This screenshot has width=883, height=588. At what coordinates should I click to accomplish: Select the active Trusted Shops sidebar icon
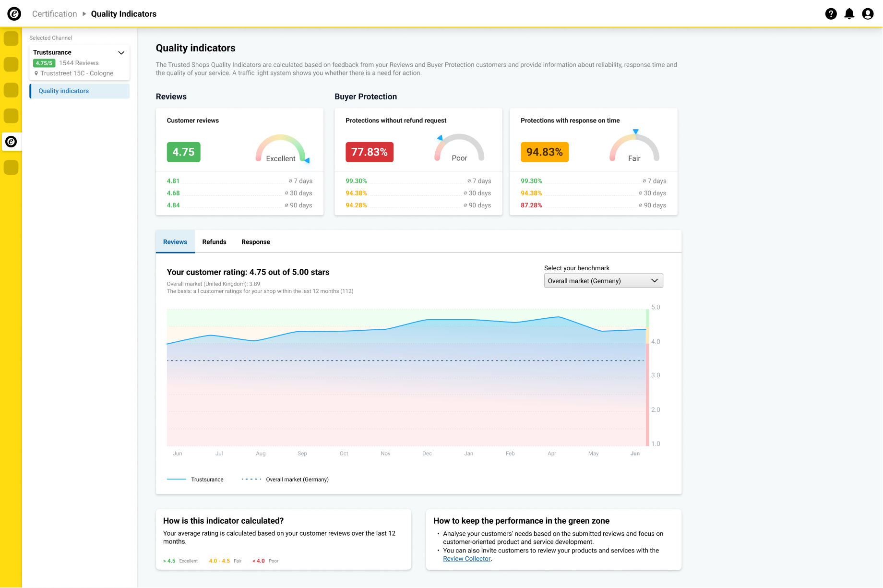pyautogui.click(x=11, y=142)
